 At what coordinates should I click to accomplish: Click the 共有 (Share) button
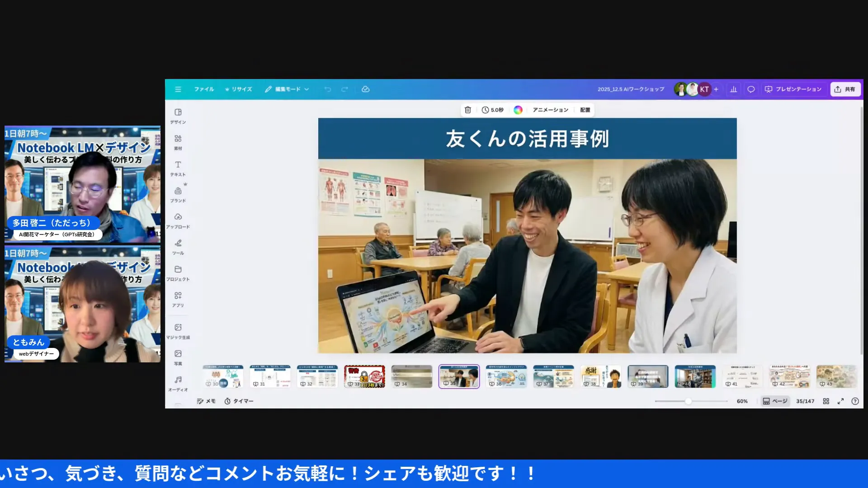(845, 89)
